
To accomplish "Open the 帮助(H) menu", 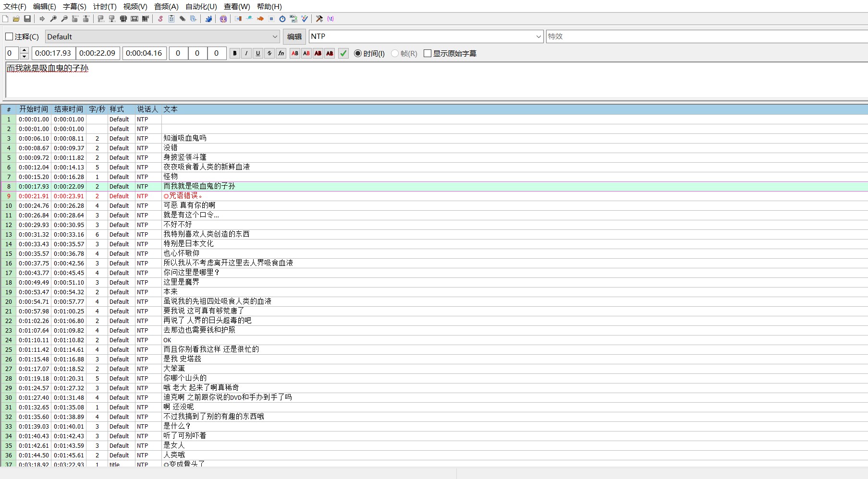I will click(x=269, y=7).
